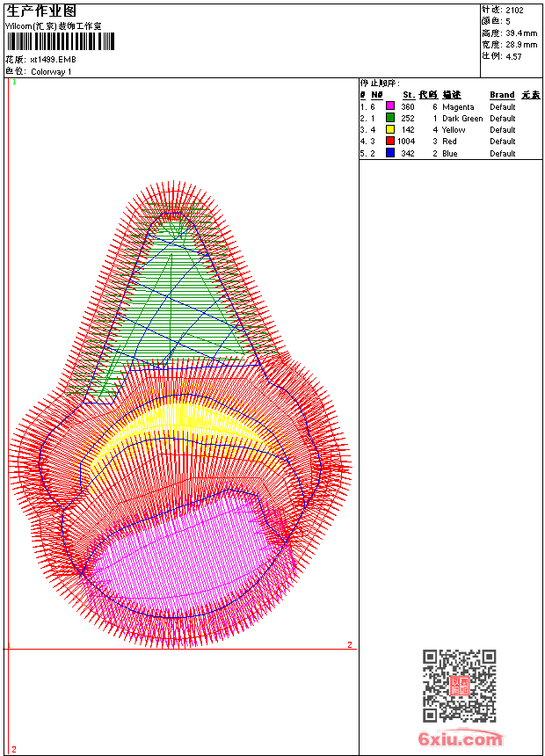Image resolution: width=545 pixels, height=756 pixels.
Task: Click the 代码 column header
Action: point(427,95)
